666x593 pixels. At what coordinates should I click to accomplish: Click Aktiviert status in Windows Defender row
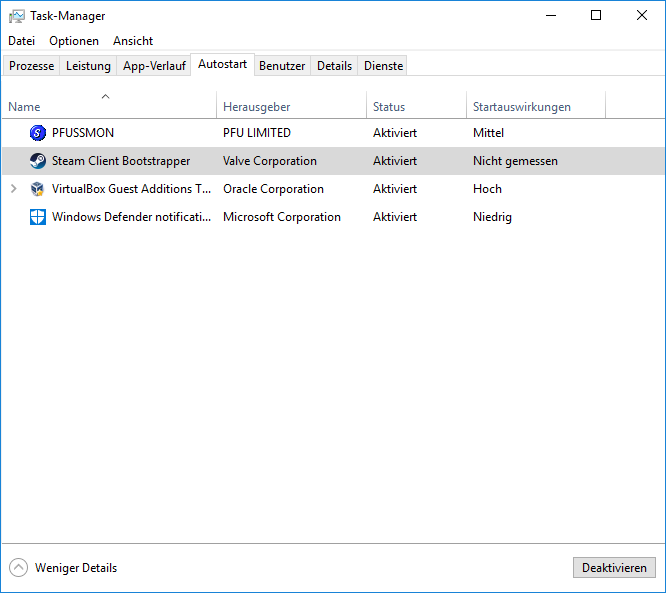pyautogui.click(x=395, y=217)
